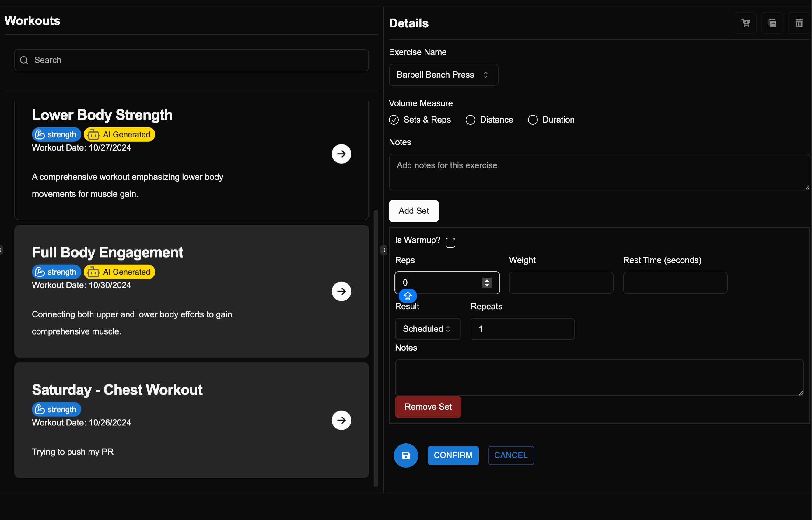Click the Add Set button

(414, 211)
